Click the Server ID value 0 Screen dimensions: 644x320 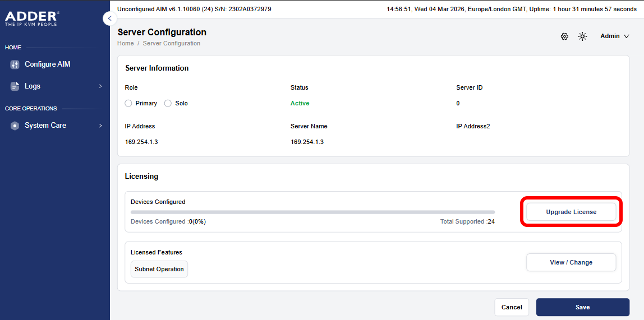[458, 103]
